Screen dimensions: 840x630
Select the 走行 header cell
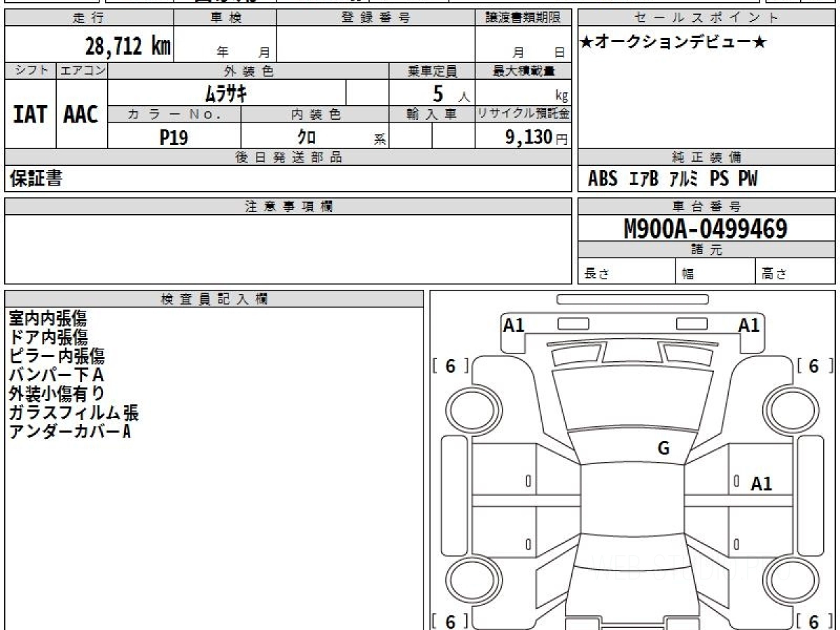pyautogui.click(x=89, y=18)
